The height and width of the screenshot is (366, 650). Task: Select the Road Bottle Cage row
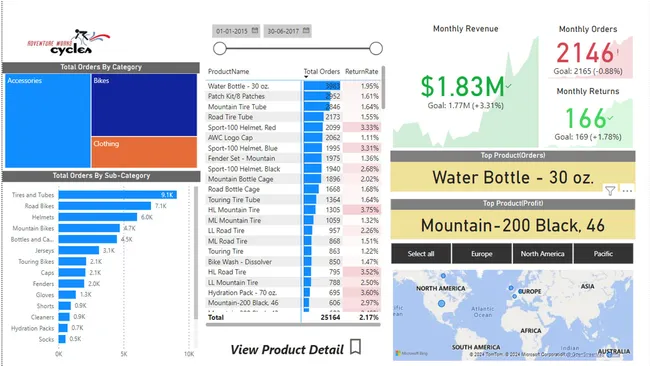coord(293,189)
